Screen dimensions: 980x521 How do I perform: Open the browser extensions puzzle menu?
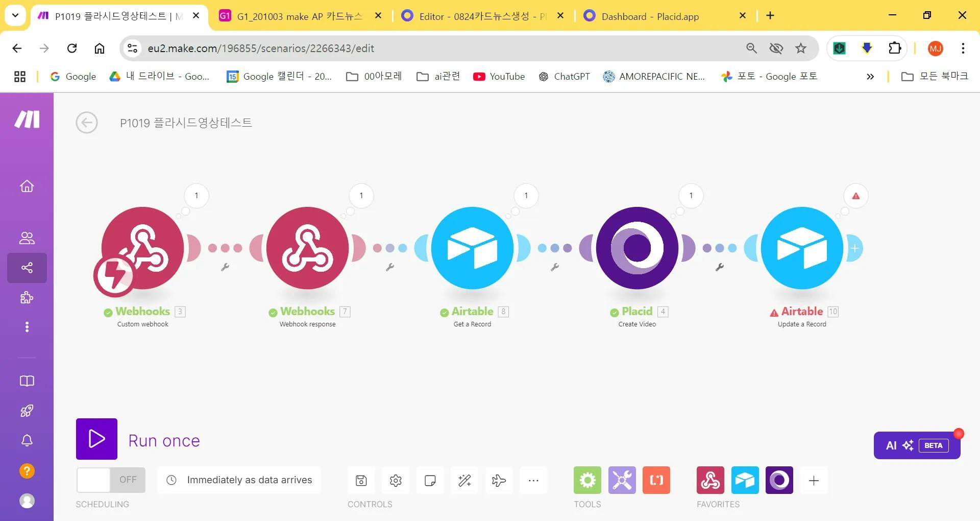[x=895, y=48]
